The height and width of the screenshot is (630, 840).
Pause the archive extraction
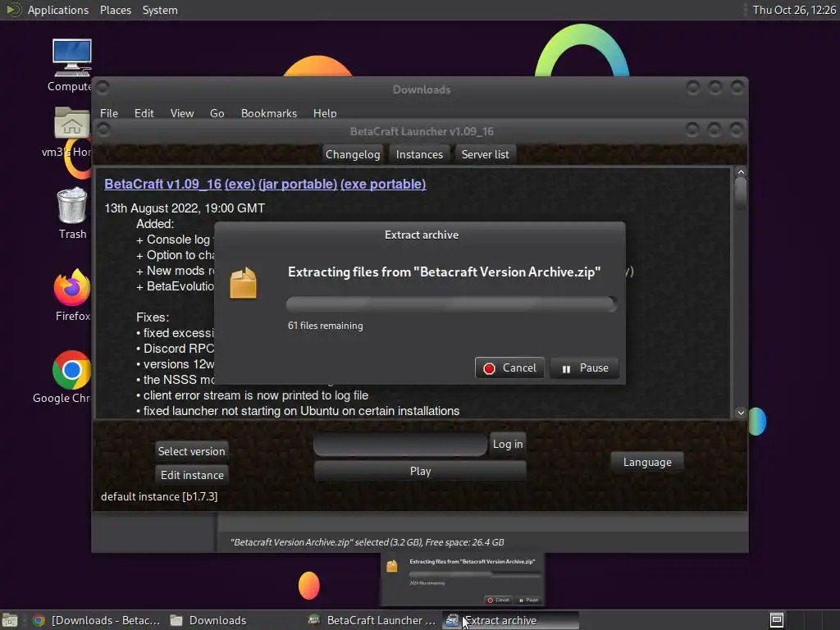click(584, 368)
